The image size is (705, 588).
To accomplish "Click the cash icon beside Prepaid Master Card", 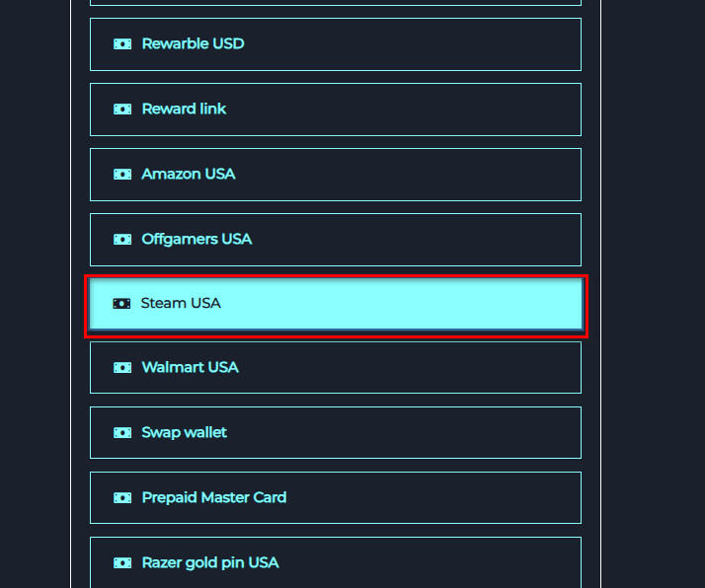I will pyautogui.click(x=122, y=498).
